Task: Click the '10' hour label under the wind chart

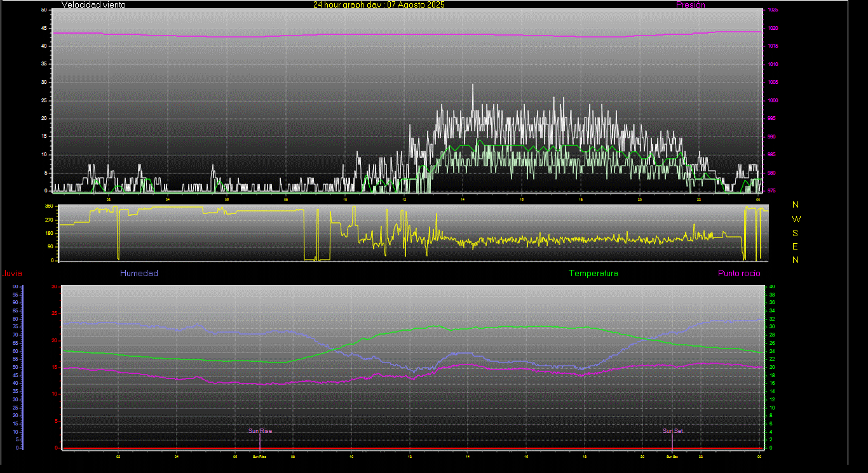Action: click(x=345, y=199)
